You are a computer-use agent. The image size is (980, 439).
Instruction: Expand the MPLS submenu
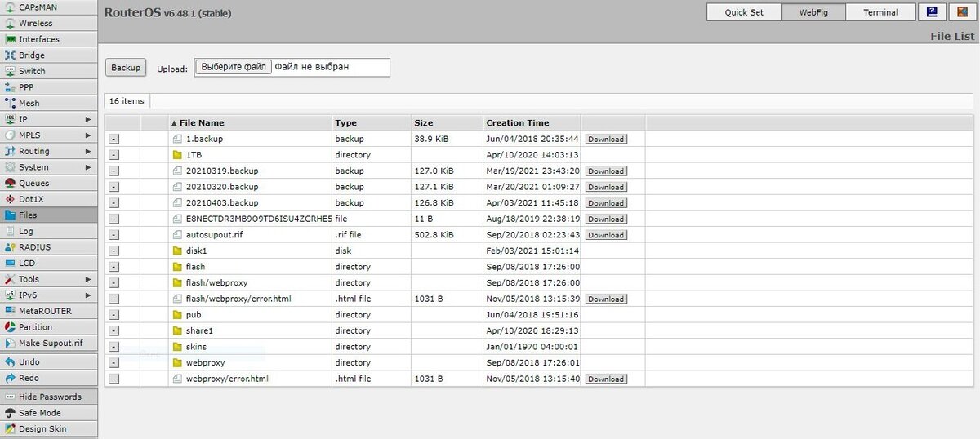click(49, 135)
